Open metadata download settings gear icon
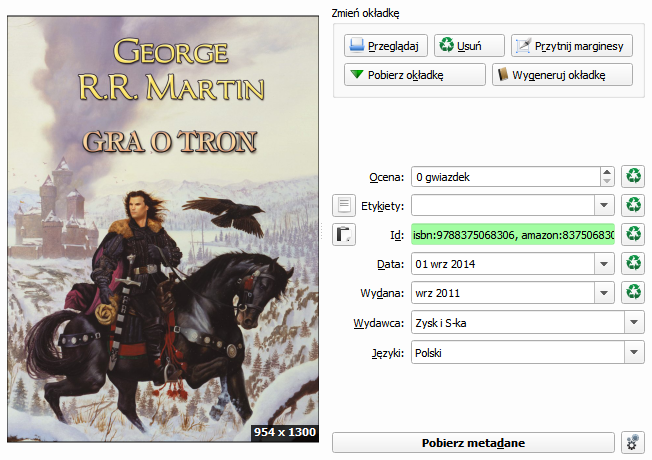This screenshot has width=652, height=460. coord(633,443)
